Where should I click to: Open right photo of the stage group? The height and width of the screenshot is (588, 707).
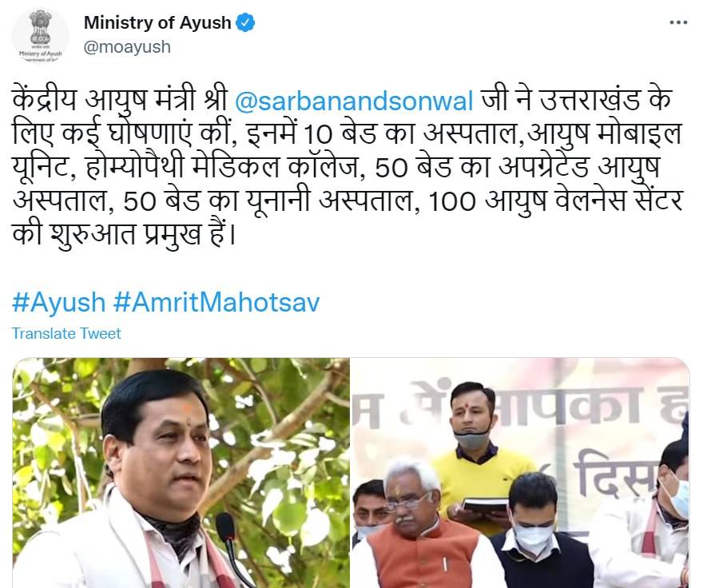click(520, 473)
